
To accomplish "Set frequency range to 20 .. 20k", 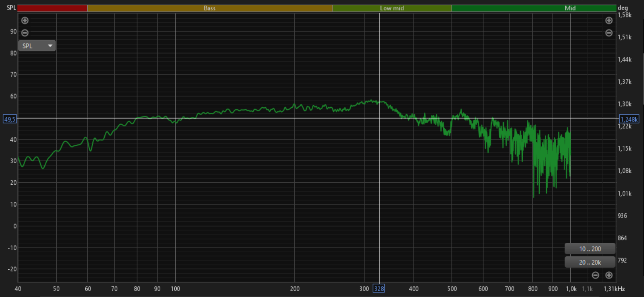I will 590,262.
